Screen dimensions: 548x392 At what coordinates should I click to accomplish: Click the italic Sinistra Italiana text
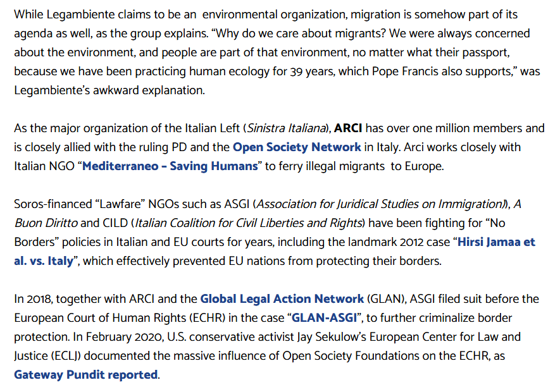click(x=286, y=128)
